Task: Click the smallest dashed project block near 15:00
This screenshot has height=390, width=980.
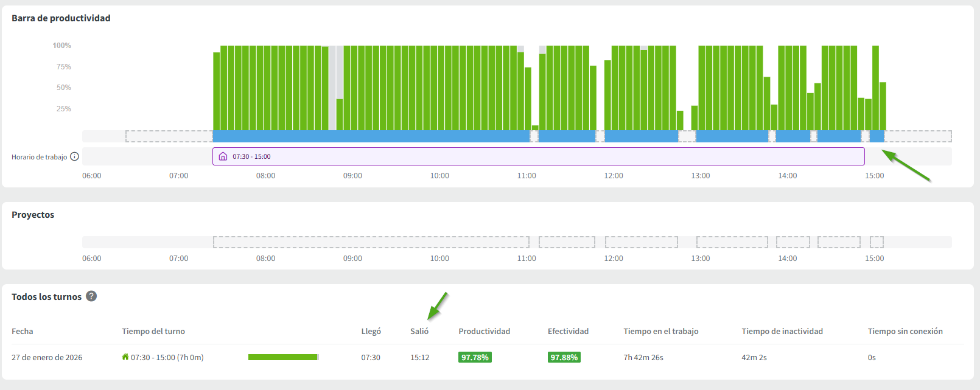Action: (877, 242)
